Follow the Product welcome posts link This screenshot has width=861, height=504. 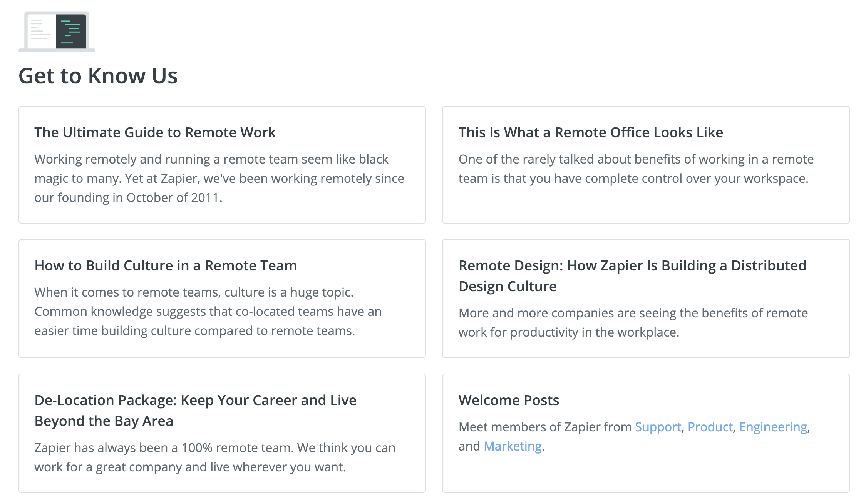(710, 427)
